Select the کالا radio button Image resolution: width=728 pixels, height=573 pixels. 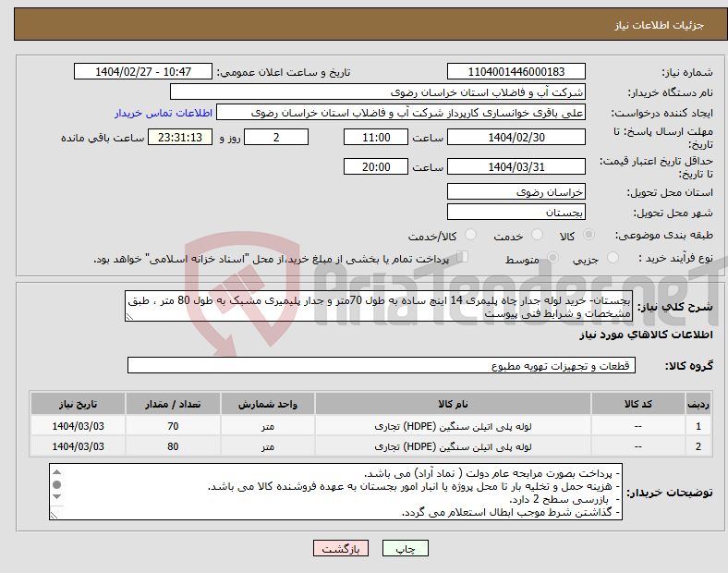588,235
